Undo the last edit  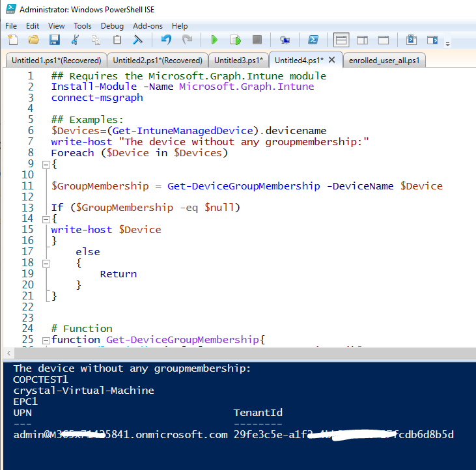point(166,40)
